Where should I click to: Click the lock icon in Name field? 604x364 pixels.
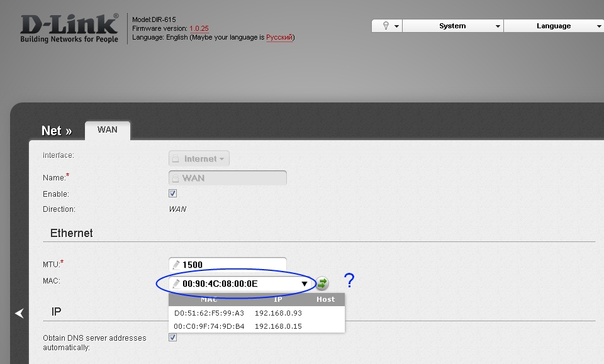click(x=176, y=178)
